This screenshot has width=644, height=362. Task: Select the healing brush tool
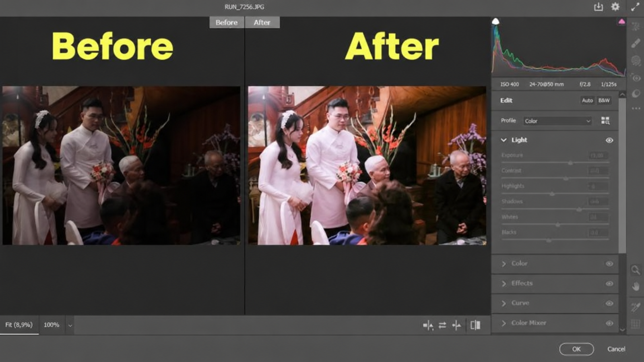(636, 43)
